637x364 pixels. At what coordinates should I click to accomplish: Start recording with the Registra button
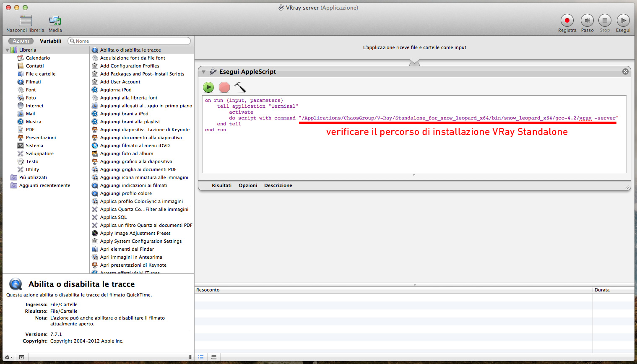click(567, 23)
